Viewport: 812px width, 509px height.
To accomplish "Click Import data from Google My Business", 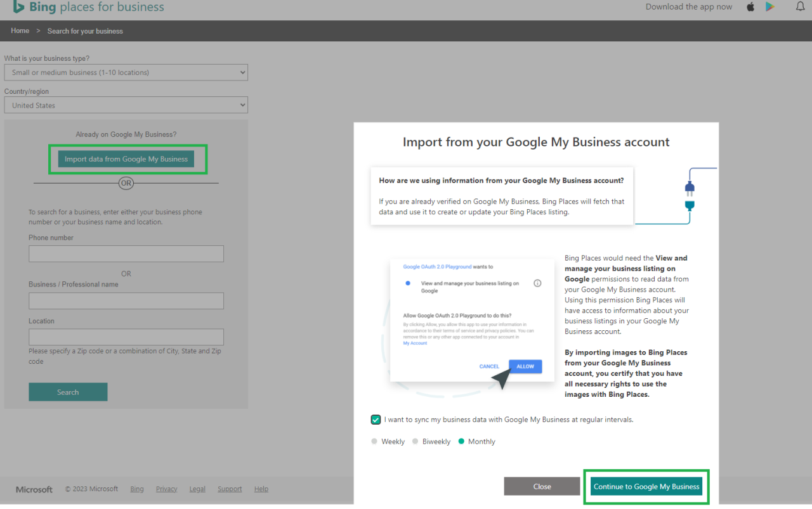I will point(127,159).
